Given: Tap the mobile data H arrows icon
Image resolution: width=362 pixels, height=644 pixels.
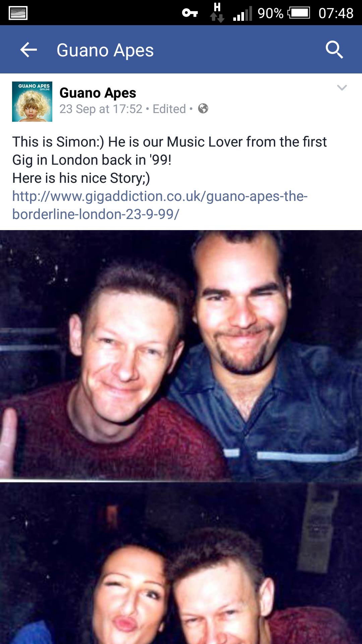Looking at the screenshot, I should point(217,13).
